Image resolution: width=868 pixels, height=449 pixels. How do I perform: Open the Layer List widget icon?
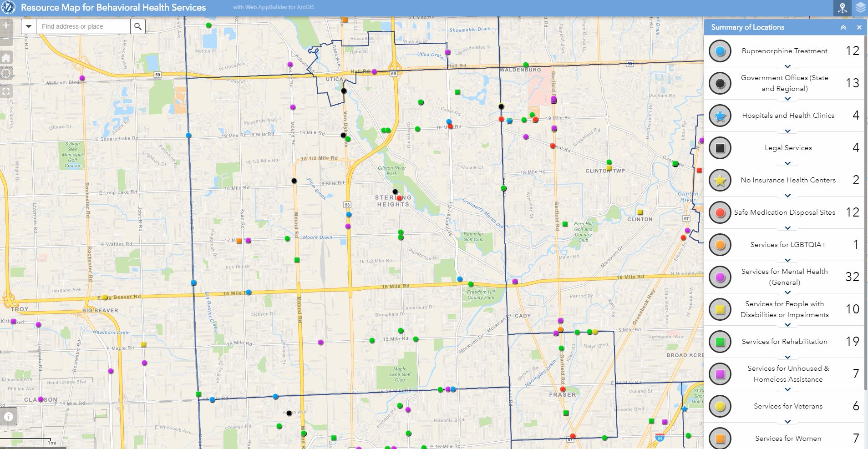pos(860,8)
